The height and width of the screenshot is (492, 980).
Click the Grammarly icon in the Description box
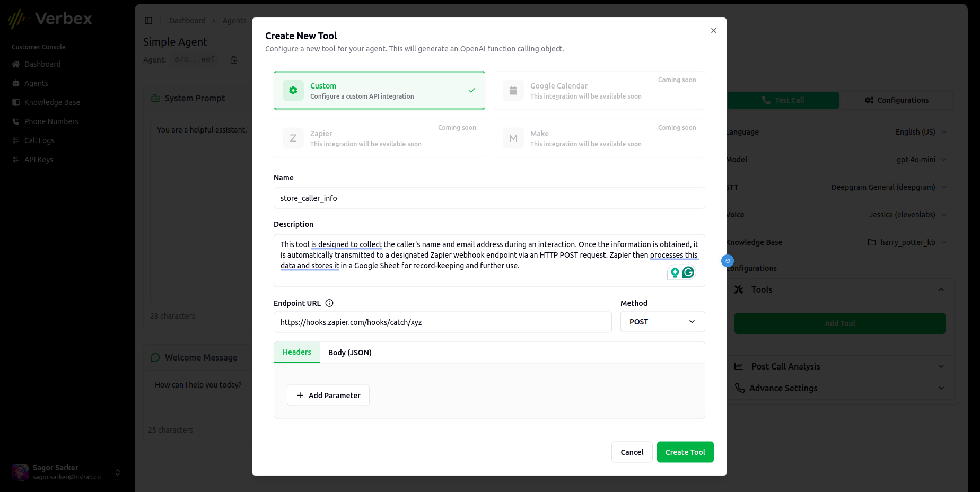coord(688,273)
